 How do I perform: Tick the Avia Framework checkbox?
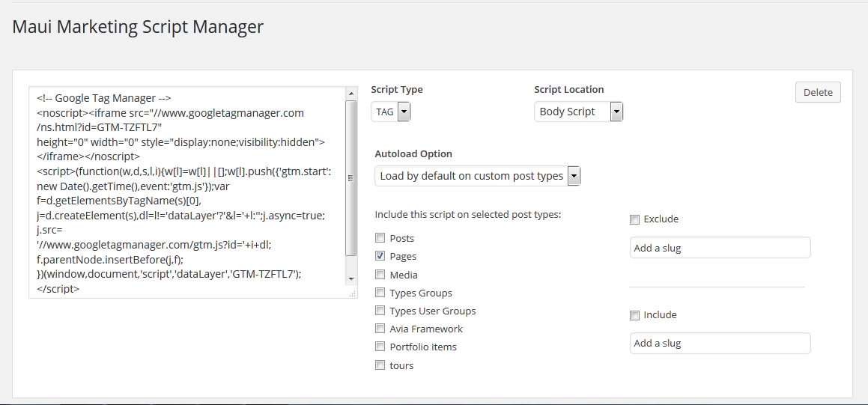click(x=380, y=329)
